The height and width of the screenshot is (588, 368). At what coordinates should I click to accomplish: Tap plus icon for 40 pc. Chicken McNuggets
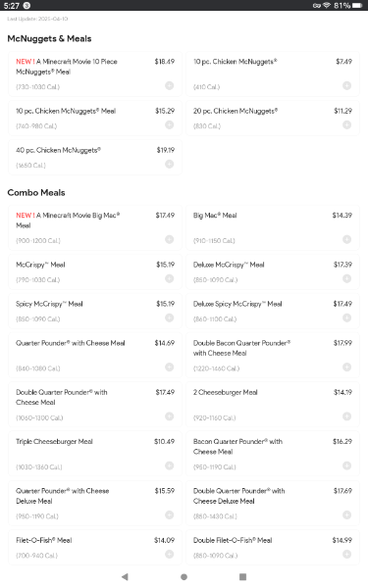tap(170, 164)
